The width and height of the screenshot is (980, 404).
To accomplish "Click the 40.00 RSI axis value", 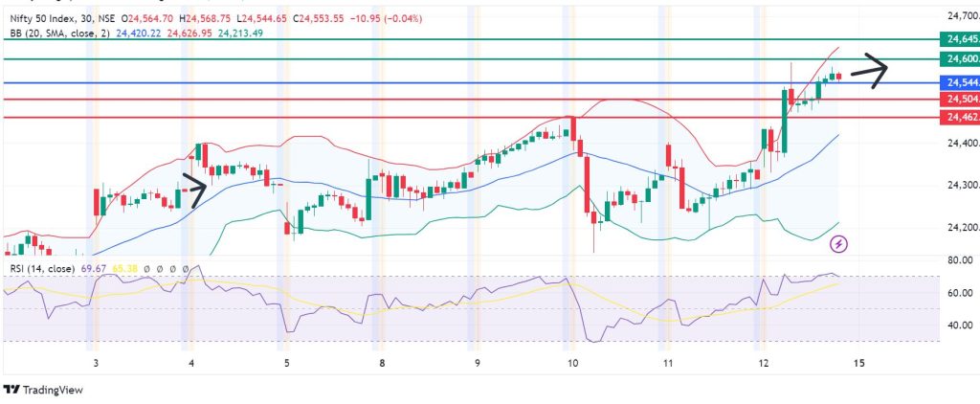I will (960, 325).
